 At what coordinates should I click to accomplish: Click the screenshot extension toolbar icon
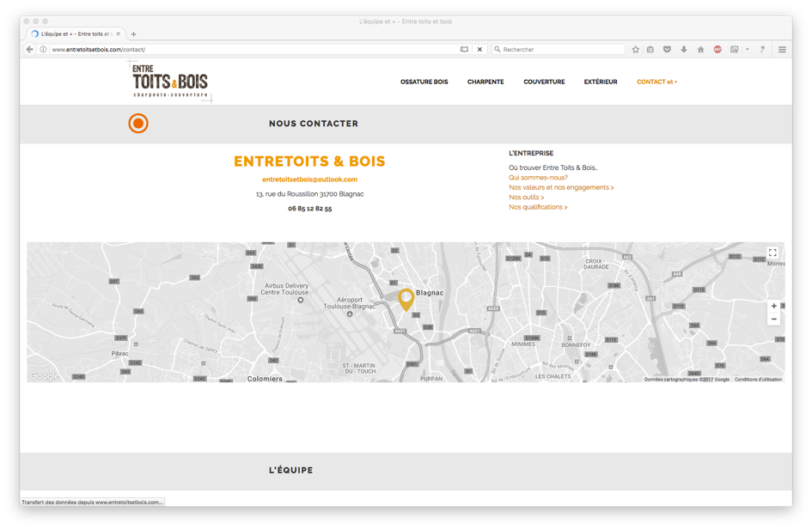tap(735, 50)
